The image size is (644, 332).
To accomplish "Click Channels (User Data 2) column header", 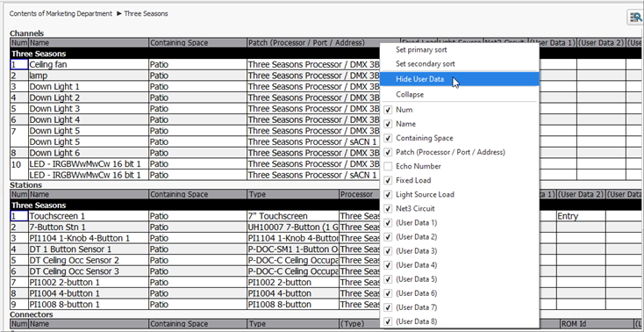I will (601, 43).
